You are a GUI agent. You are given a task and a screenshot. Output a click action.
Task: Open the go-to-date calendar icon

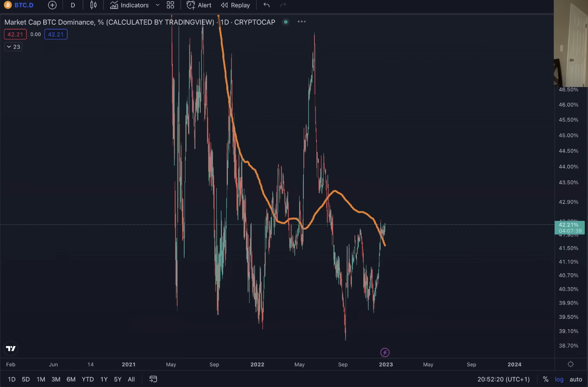(153, 379)
